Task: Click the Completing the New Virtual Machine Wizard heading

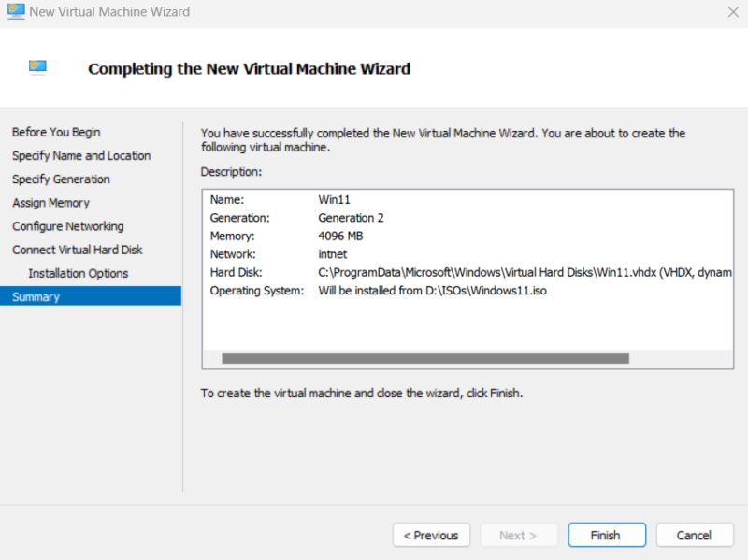Action: coord(249,68)
